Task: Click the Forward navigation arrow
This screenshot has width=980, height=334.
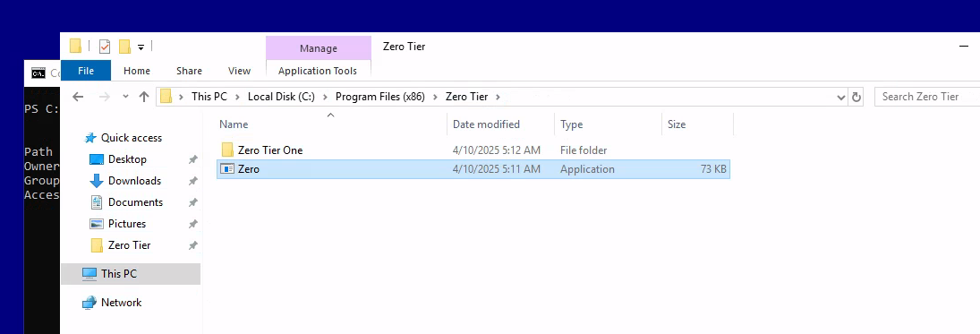Action: (105, 97)
